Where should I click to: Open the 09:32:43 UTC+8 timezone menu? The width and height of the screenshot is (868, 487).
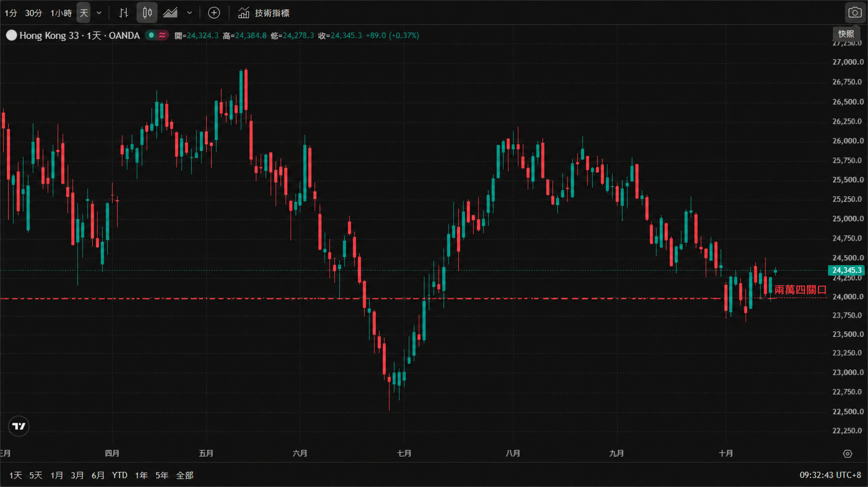point(830,475)
